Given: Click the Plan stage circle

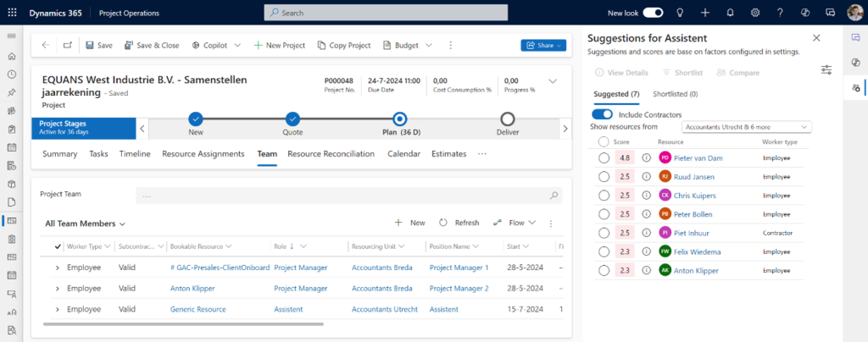Looking at the screenshot, I should click(x=400, y=119).
